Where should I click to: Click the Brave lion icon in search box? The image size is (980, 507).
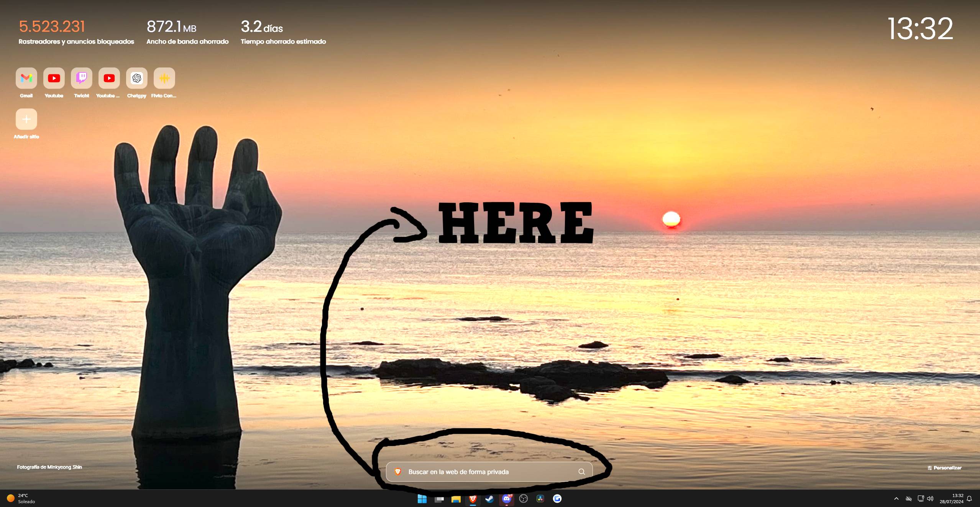coord(398,472)
